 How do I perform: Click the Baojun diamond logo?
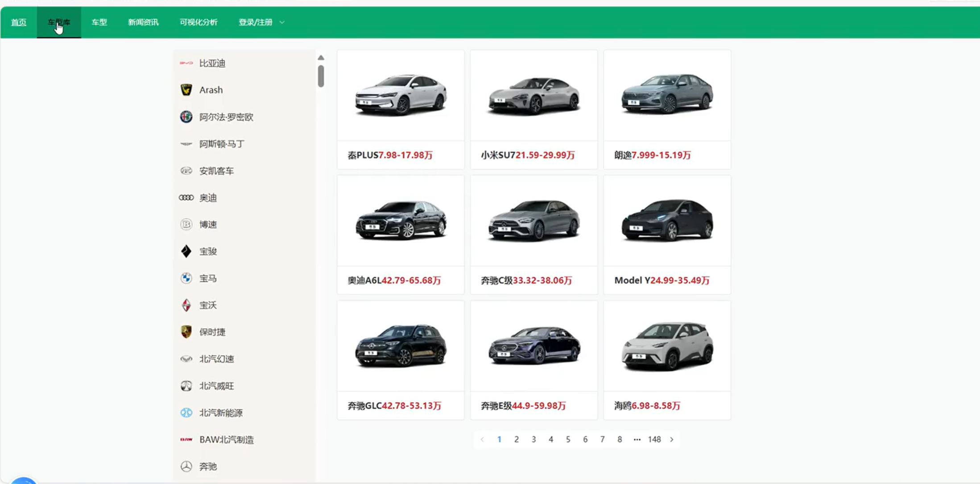click(186, 251)
